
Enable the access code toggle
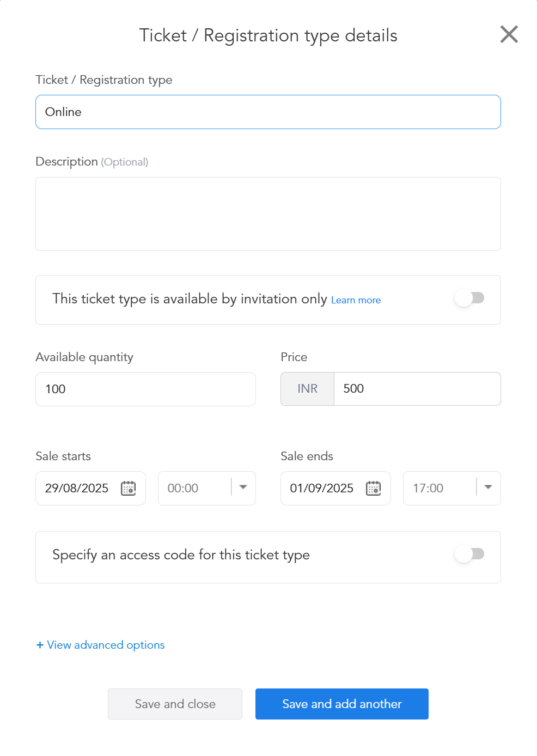(469, 554)
